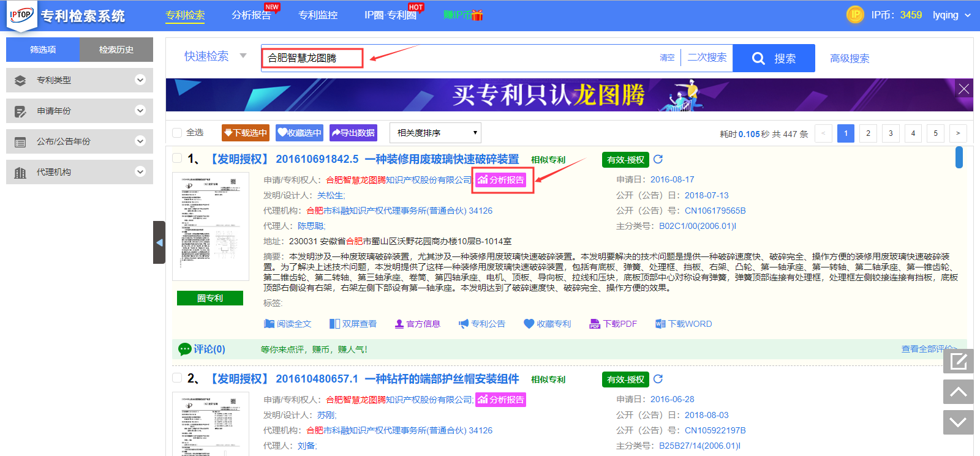Open 专利监控 in the top navigation
Screen dimensions: 980x456
coord(318,15)
